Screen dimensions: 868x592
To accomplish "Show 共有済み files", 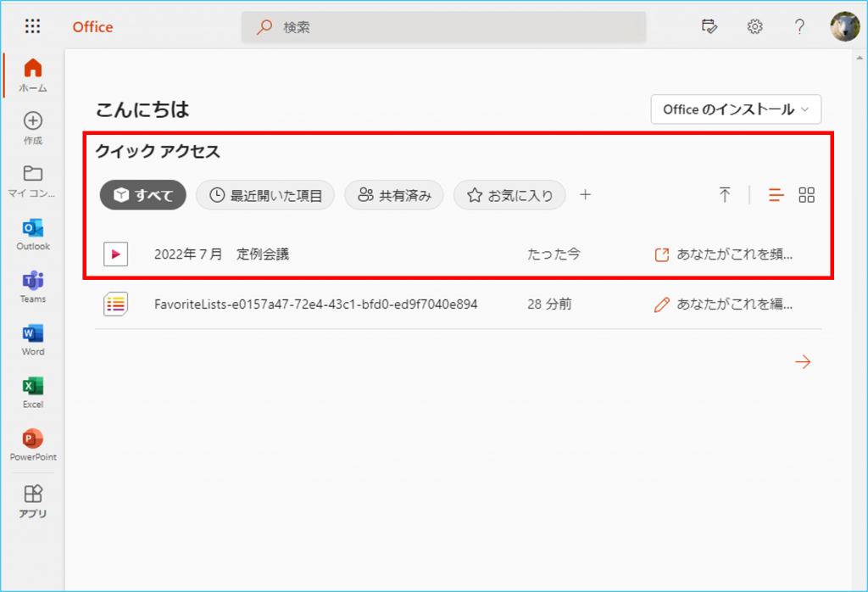I will [x=394, y=196].
